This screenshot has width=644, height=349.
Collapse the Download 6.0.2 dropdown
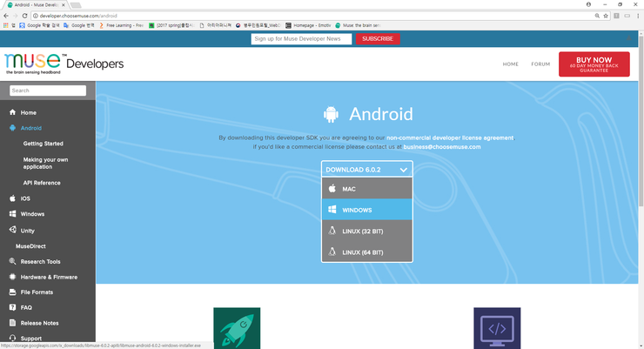pos(366,169)
